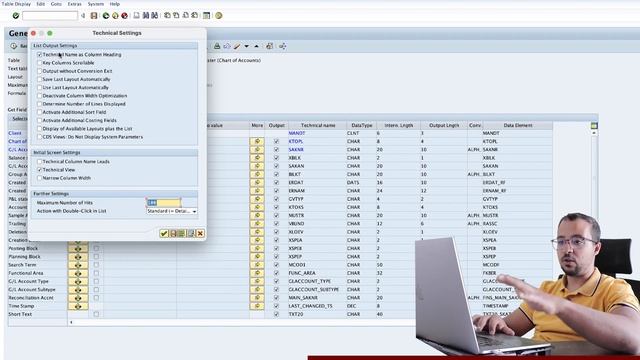Open More selection arrow for ERDAT row
Viewport: 640px width, 360px height.
click(257, 182)
